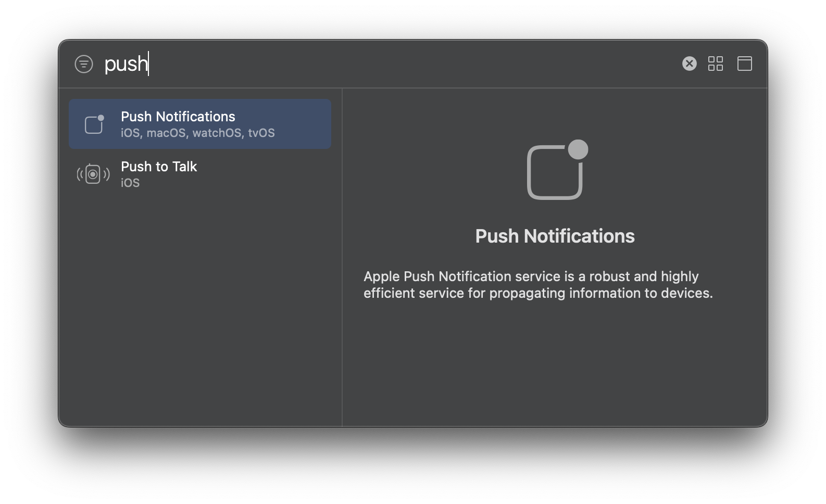Click the "push" text in the search field

click(x=126, y=64)
